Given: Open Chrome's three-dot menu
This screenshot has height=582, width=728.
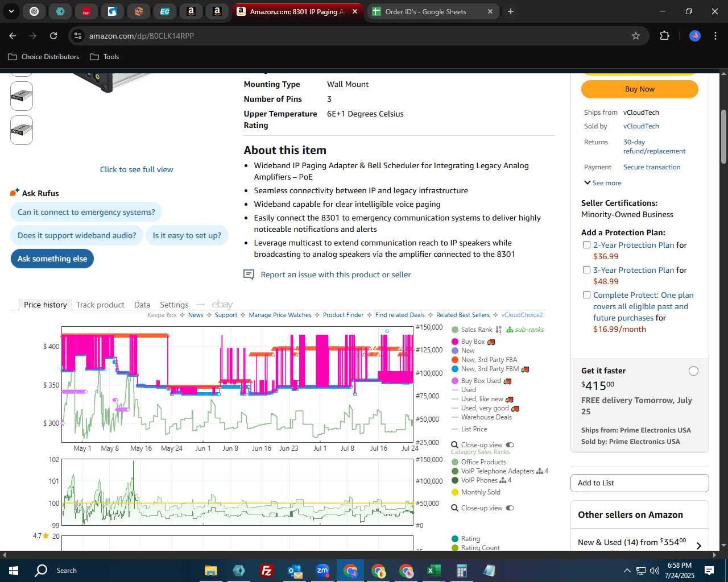Looking at the screenshot, I should point(715,36).
